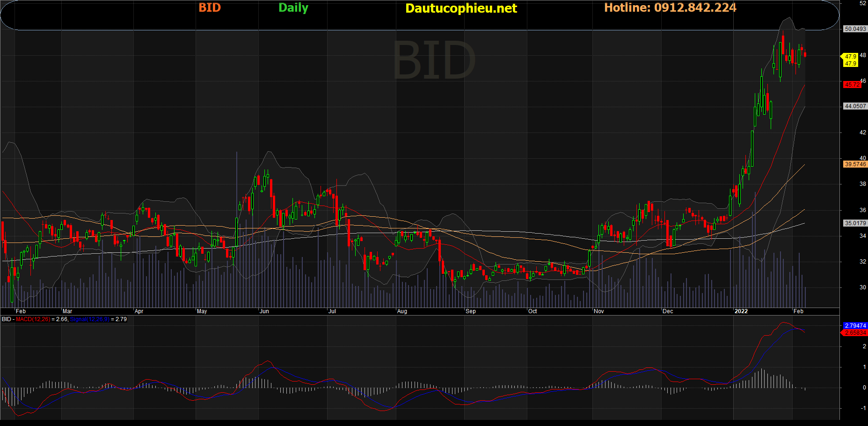Click the Mar marker on time axis
868x426 pixels.
(67, 311)
